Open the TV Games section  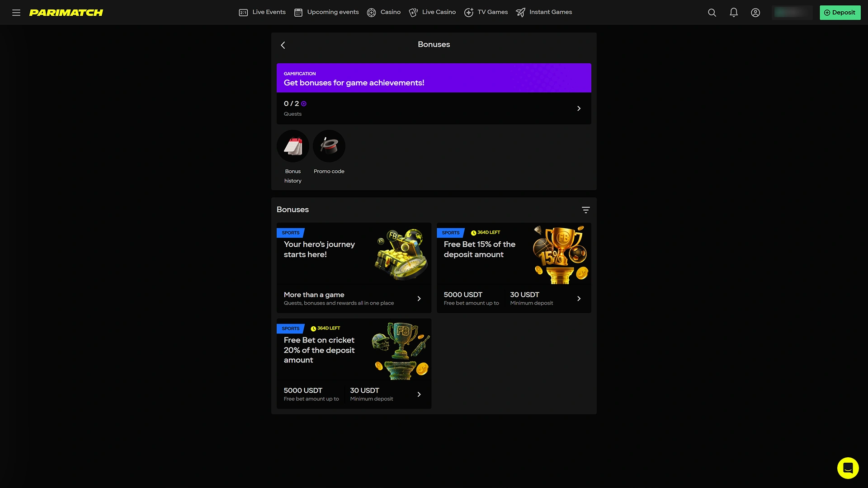coord(486,12)
